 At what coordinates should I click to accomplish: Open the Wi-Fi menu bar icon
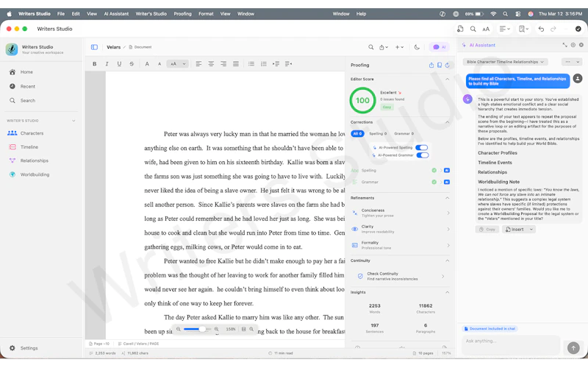493,14
